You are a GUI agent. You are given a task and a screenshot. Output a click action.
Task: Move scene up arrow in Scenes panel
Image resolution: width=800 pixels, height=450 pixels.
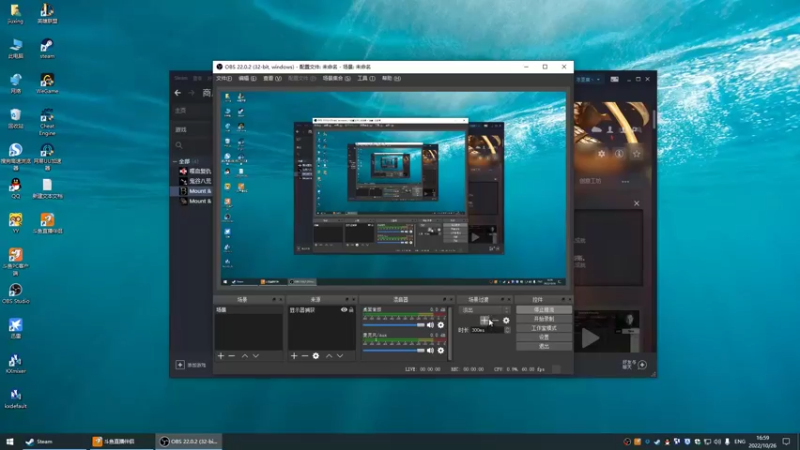click(x=245, y=356)
